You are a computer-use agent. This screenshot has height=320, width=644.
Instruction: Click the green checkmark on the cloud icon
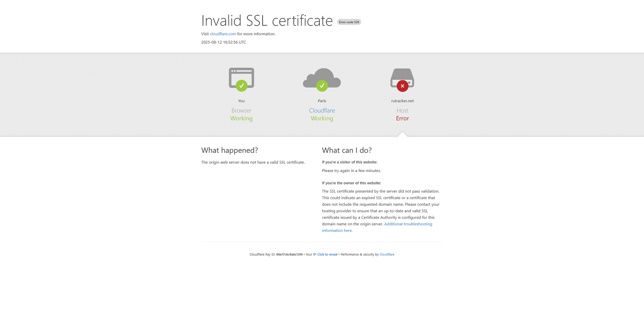tap(322, 86)
